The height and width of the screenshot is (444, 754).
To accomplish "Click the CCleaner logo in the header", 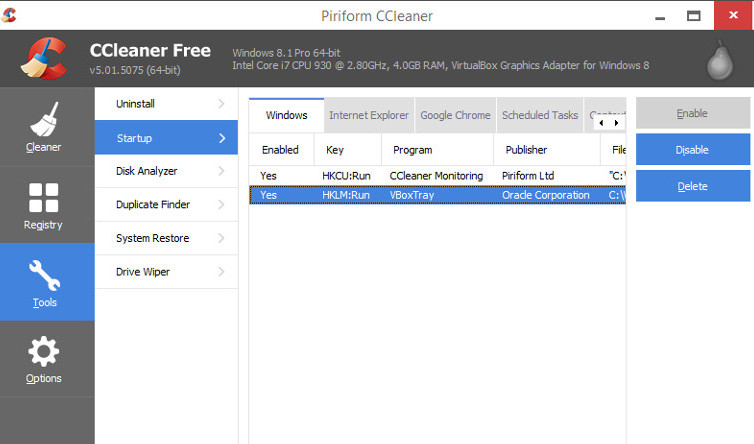I will pyautogui.click(x=43, y=58).
